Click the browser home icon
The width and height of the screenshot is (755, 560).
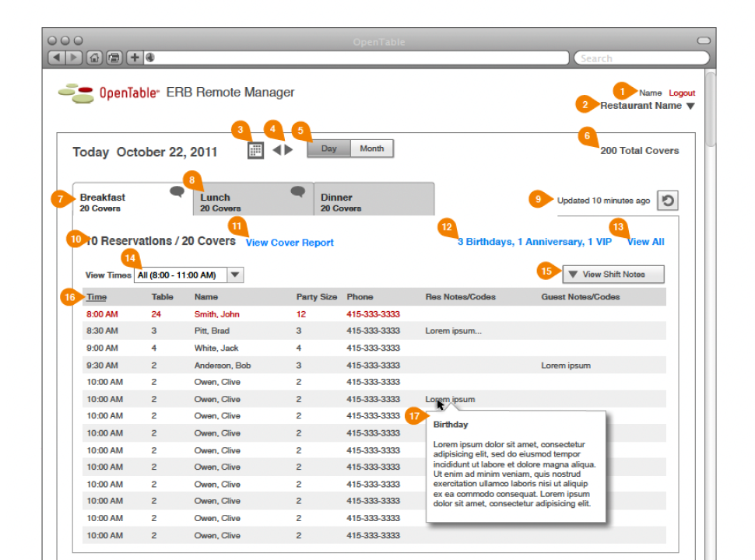[x=94, y=58]
